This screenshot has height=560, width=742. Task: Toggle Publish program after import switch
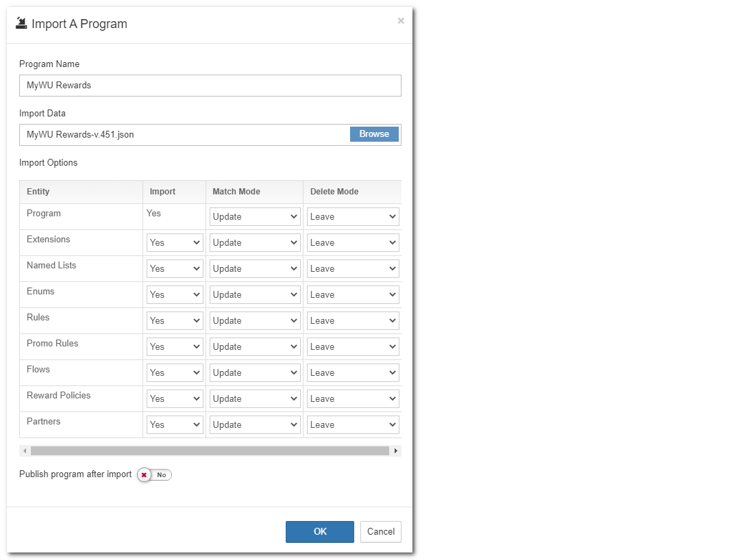point(154,474)
